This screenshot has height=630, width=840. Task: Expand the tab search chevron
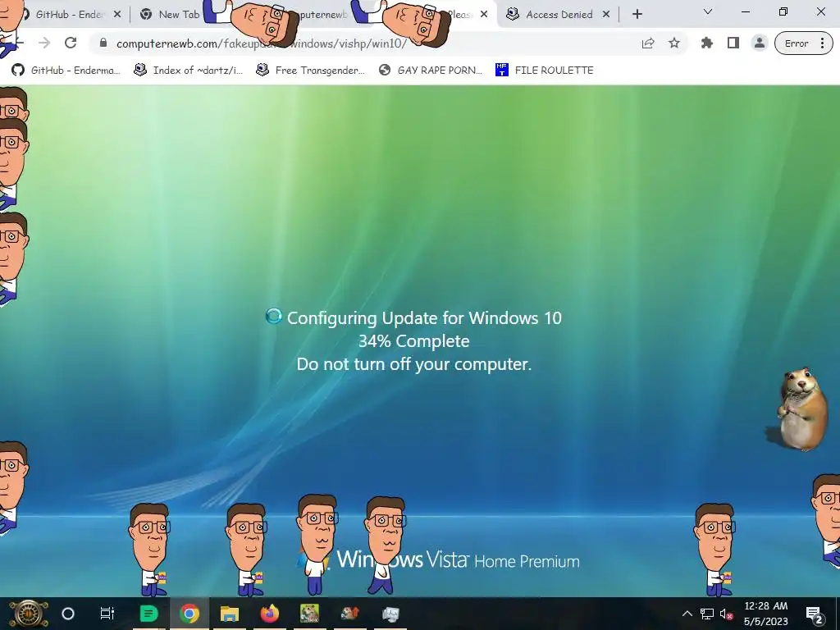(708, 11)
